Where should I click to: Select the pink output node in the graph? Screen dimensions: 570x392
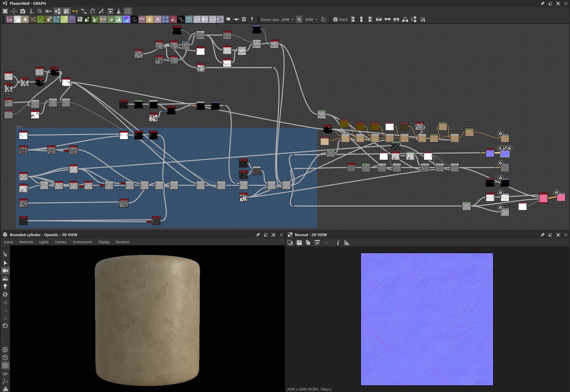click(x=561, y=197)
